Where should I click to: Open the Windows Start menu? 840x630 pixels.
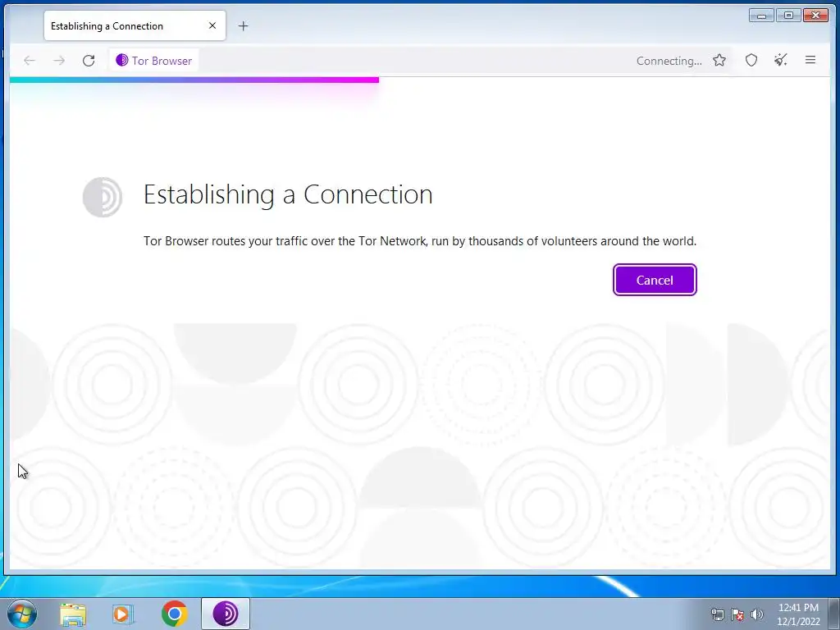pyautogui.click(x=22, y=614)
